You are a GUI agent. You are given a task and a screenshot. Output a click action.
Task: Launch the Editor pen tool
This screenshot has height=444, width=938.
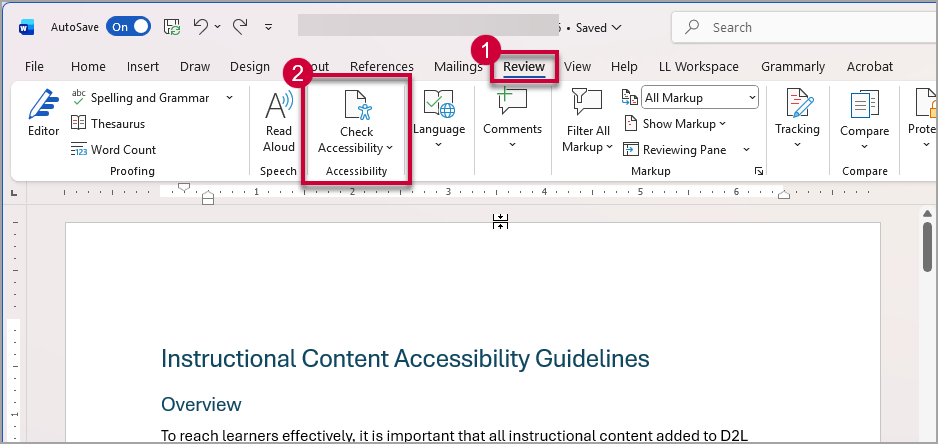click(44, 113)
